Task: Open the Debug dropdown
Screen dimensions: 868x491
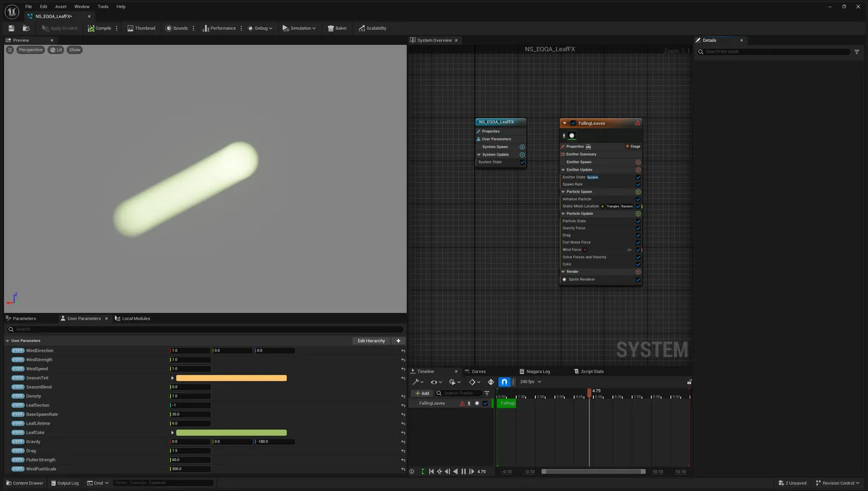Action: click(260, 28)
